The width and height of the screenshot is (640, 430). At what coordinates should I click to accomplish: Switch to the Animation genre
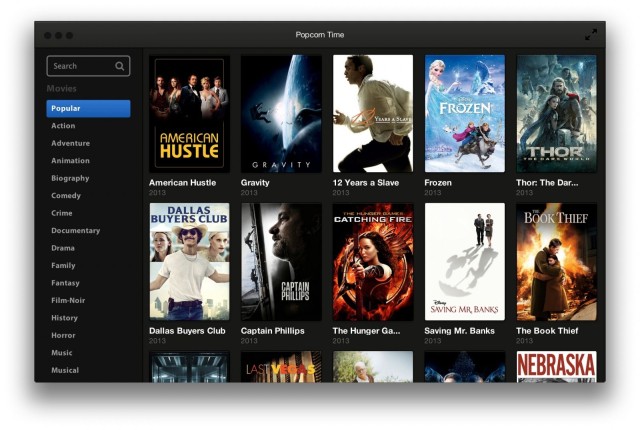(x=70, y=161)
